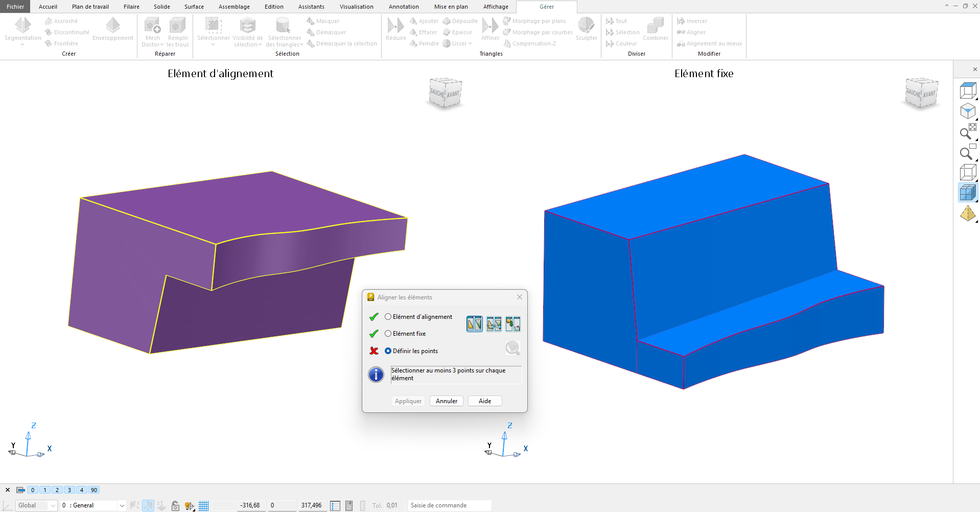Open the Fichier menu
The width and height of the screenshot is (980, 512).
tap(15, 7)
